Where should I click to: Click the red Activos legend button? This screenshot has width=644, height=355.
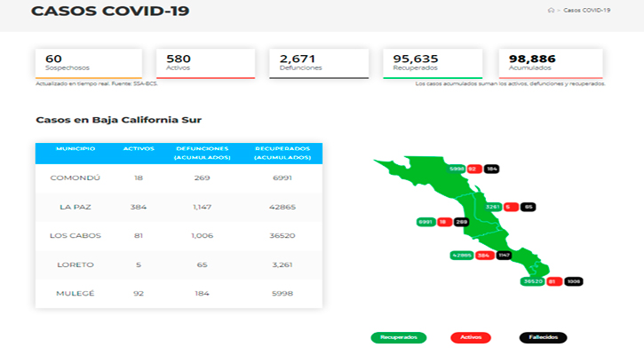coord(471,337)
